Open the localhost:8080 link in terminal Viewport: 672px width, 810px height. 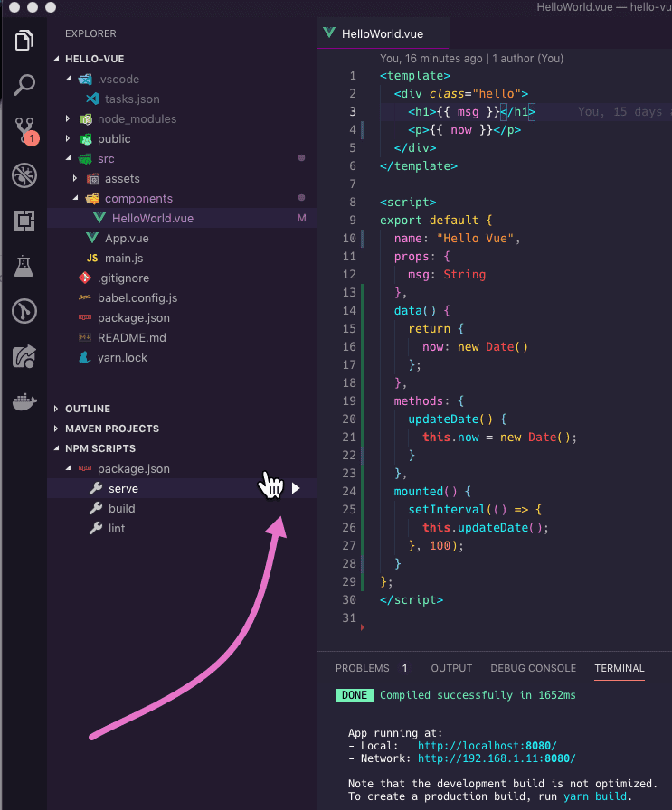[x=487, y=746]
